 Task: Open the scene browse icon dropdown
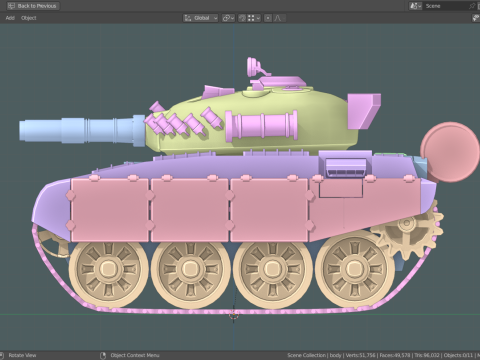click(415, 6)
